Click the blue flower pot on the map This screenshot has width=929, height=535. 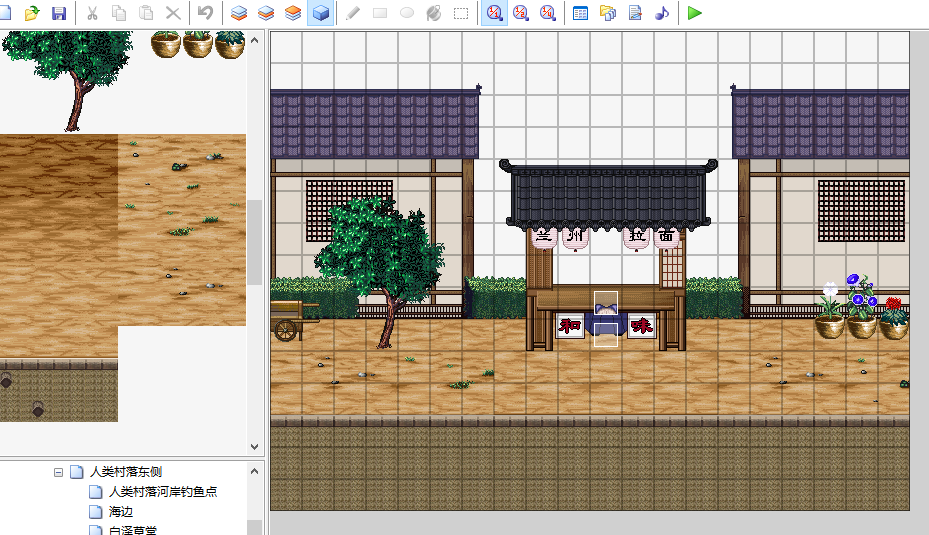pyautogui.click(x=861, y=306)
